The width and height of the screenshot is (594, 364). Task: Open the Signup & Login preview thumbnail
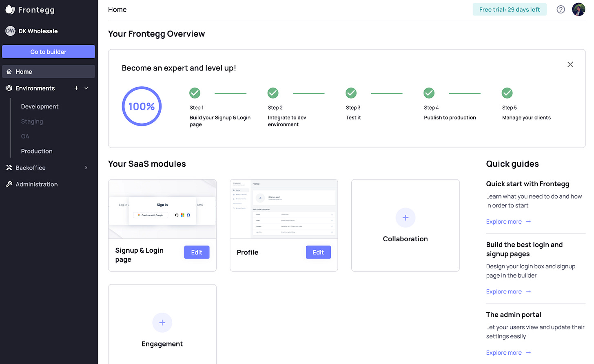click(162, 209)
